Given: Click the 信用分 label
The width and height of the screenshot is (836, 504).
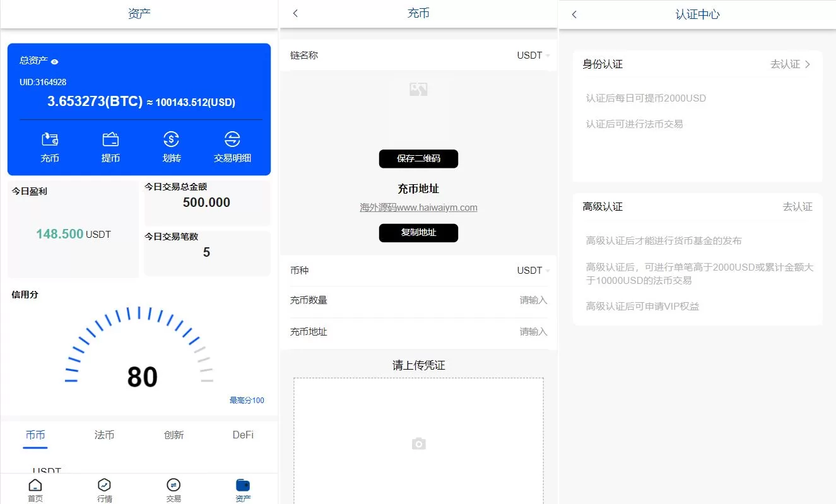Looking at the screenshot, I should [25, 295].
